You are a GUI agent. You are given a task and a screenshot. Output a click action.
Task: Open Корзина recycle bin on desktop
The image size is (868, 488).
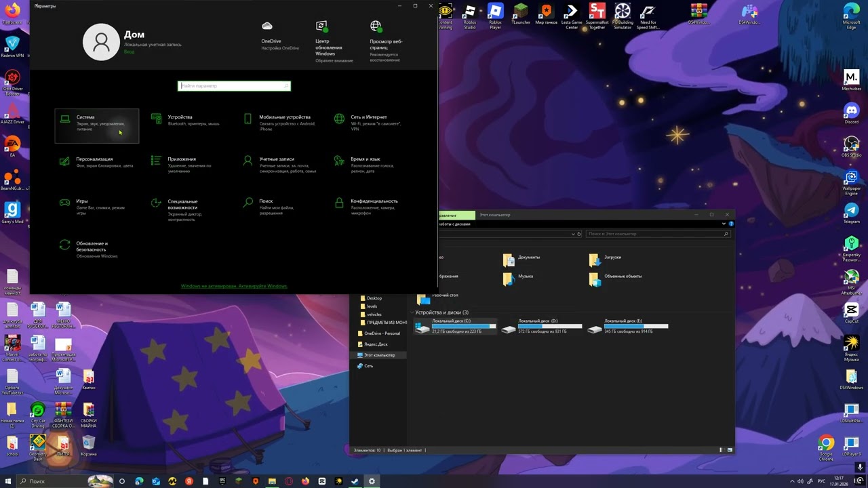89,446
